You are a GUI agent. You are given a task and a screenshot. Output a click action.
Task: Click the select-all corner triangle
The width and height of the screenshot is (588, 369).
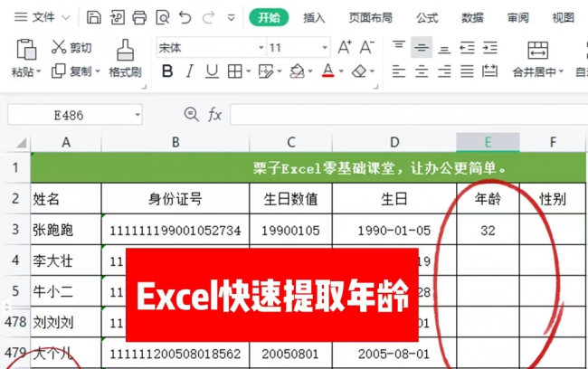pos(22,143)
